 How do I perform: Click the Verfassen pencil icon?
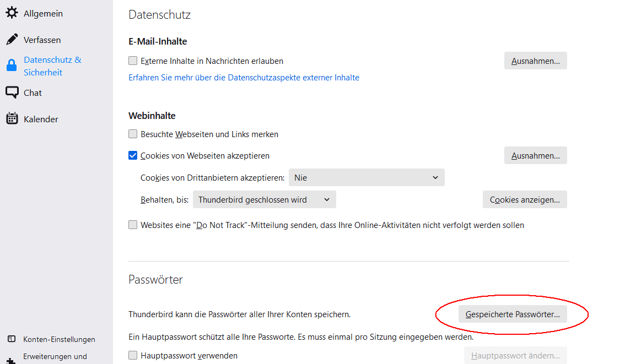pyautogui.click(x=12, y=40)
